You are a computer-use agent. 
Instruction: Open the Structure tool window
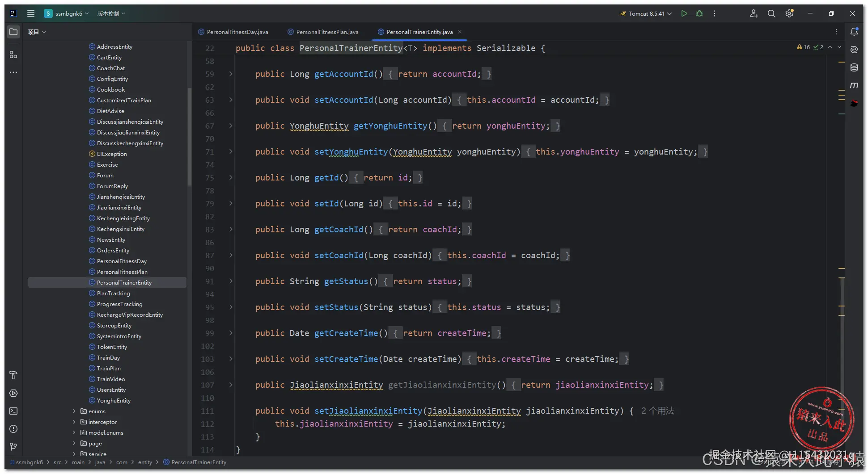(13, 55)
